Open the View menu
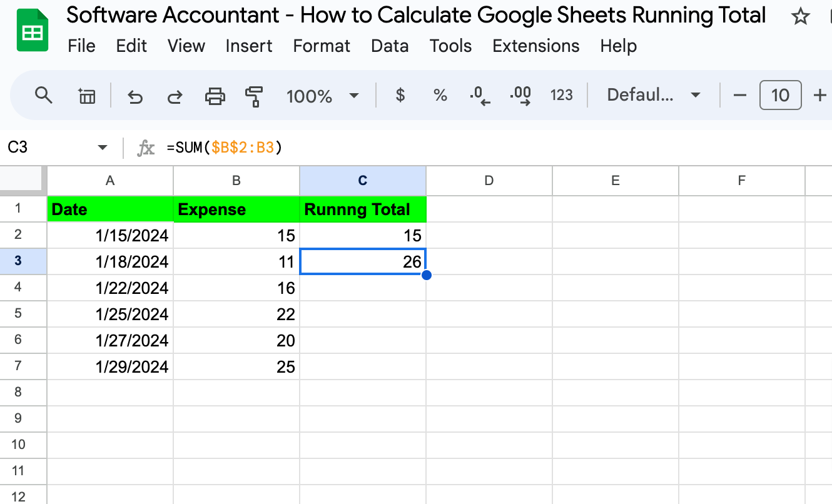The image size is (832, 504). 186,46
